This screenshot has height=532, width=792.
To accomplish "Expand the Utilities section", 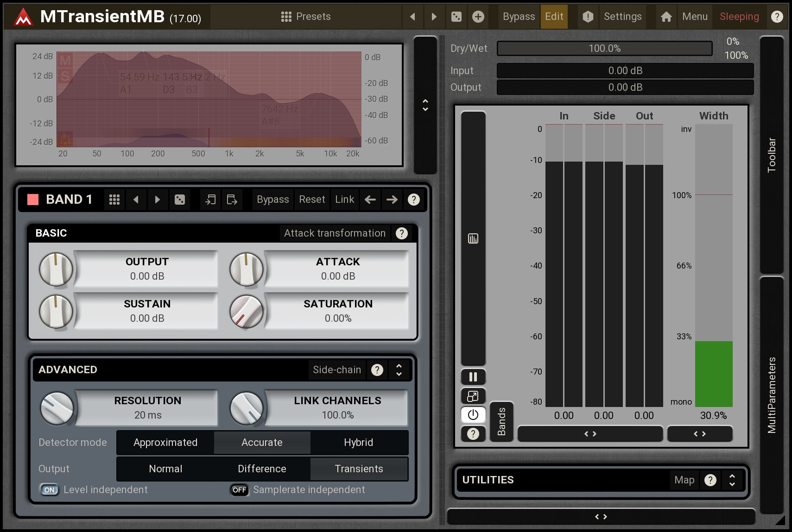I will [732, 480].
